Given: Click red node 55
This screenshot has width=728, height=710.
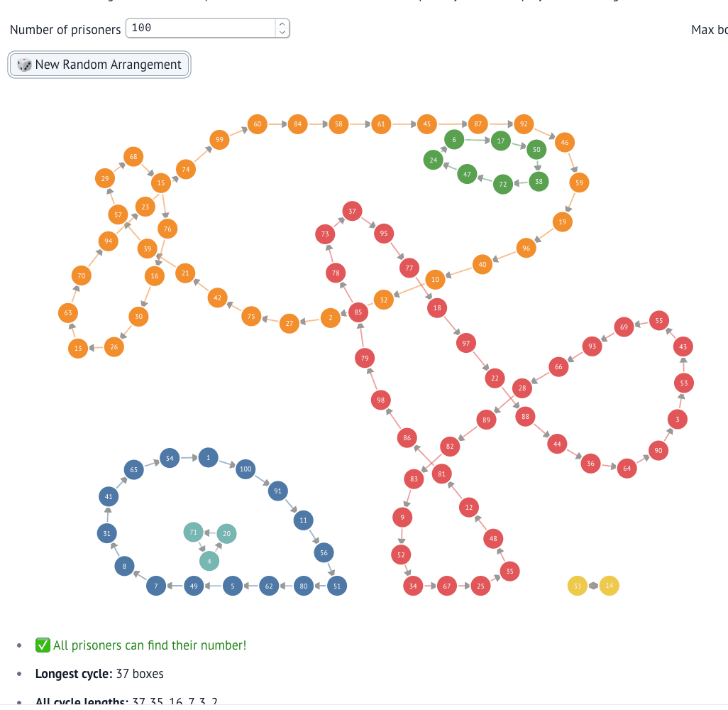Looking at the screenshot, I should 659,321.
